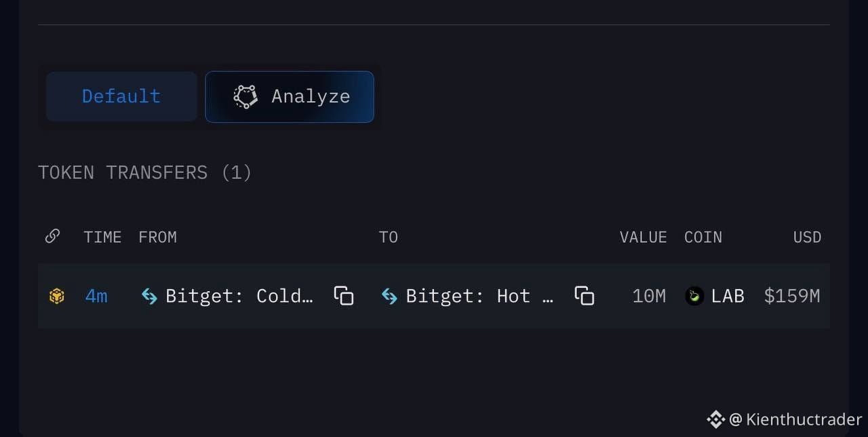Click the FROM column header
Image resolution: width=868 pixels, height=437 pixels.
tap(157, 237)
